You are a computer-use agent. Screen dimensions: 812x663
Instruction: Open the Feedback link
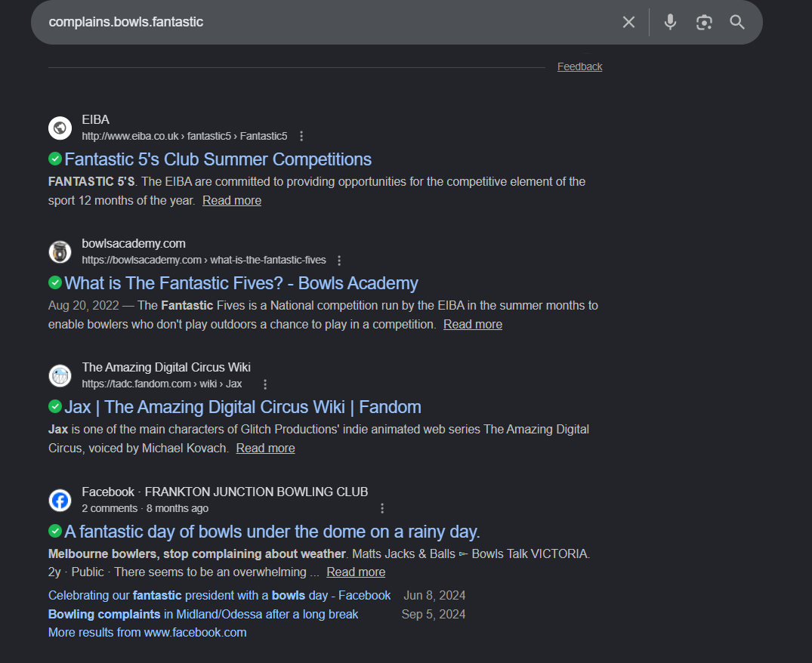pos(579,66)
